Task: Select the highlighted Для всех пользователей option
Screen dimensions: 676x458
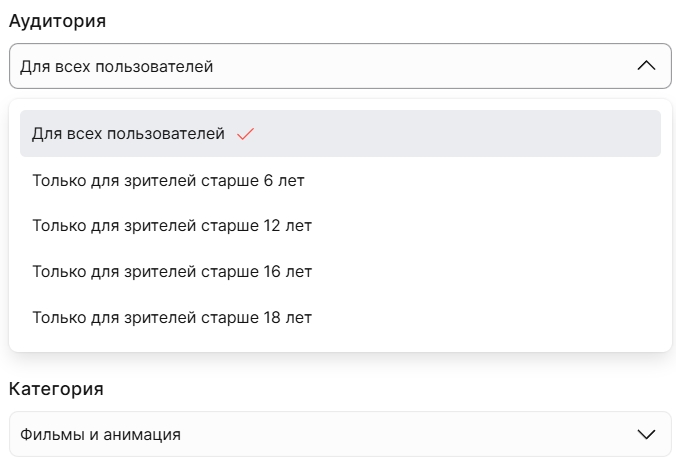Action: (x=340, y=134)
